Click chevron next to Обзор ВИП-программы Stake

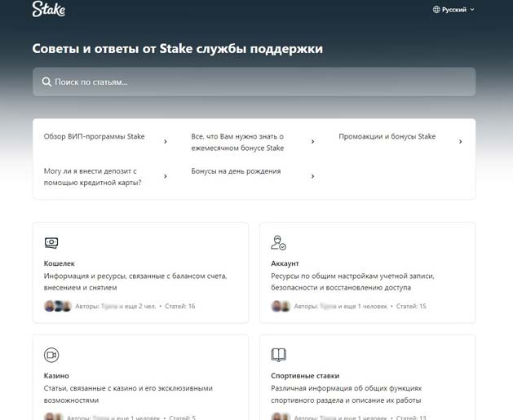[x=165, y=141]
